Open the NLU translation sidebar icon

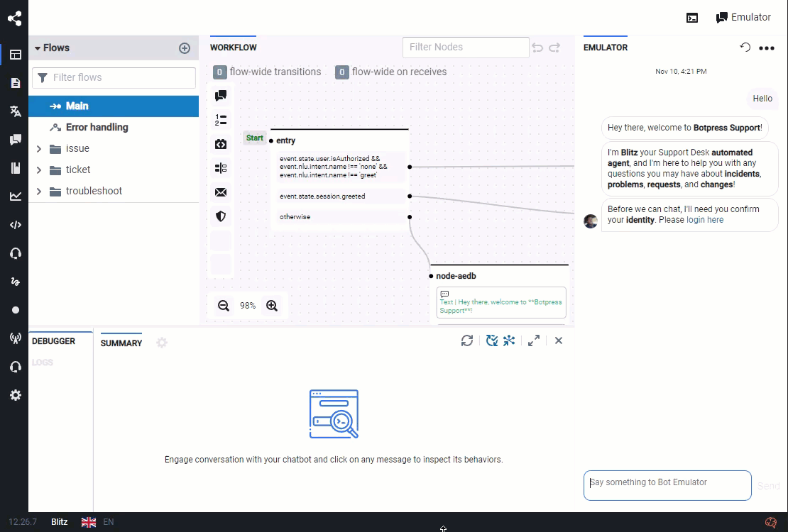15,111
